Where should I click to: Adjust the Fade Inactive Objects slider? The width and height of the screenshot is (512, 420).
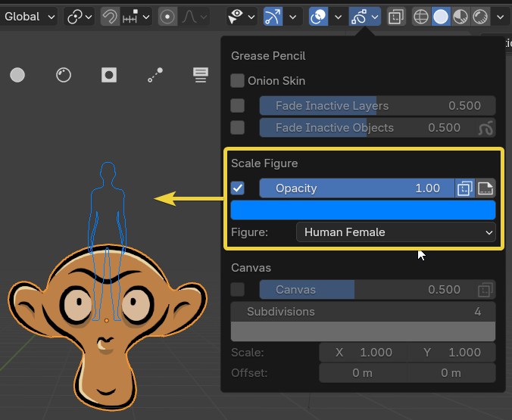click(367, 128)
